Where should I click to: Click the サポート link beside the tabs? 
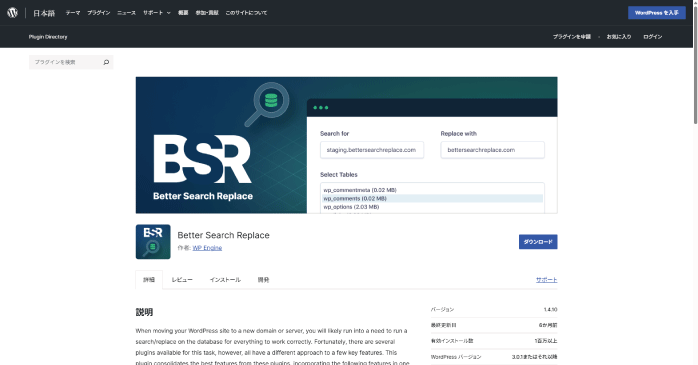tap(546, 280)
